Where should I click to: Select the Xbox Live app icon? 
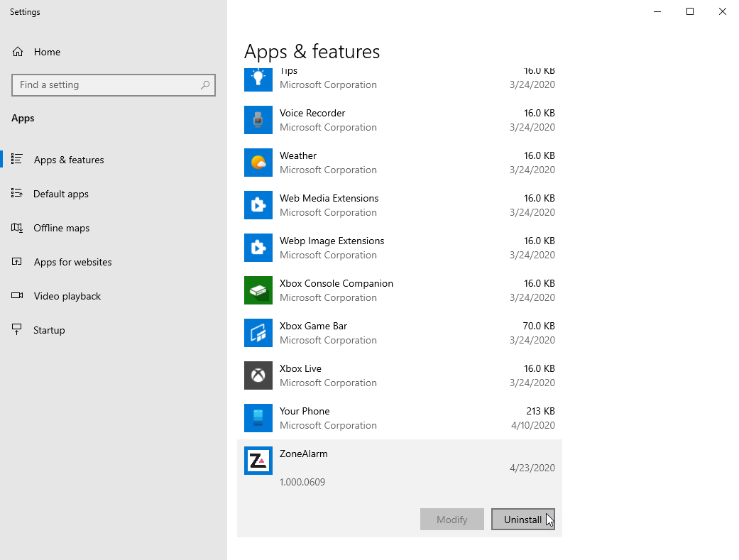(x=258, y=375)
